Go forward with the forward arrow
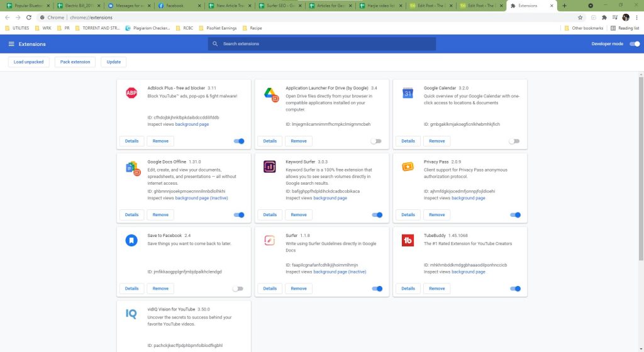Image resolution: width=644 pixels, height=352 pixels. pos(18,18)
